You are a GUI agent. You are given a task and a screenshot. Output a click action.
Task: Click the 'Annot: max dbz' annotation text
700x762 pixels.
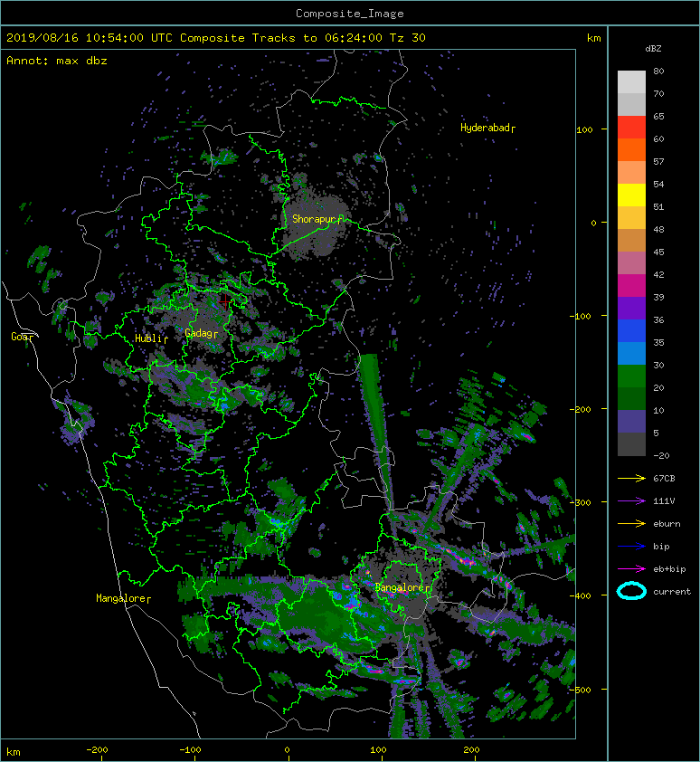click(x=57, y=61)
